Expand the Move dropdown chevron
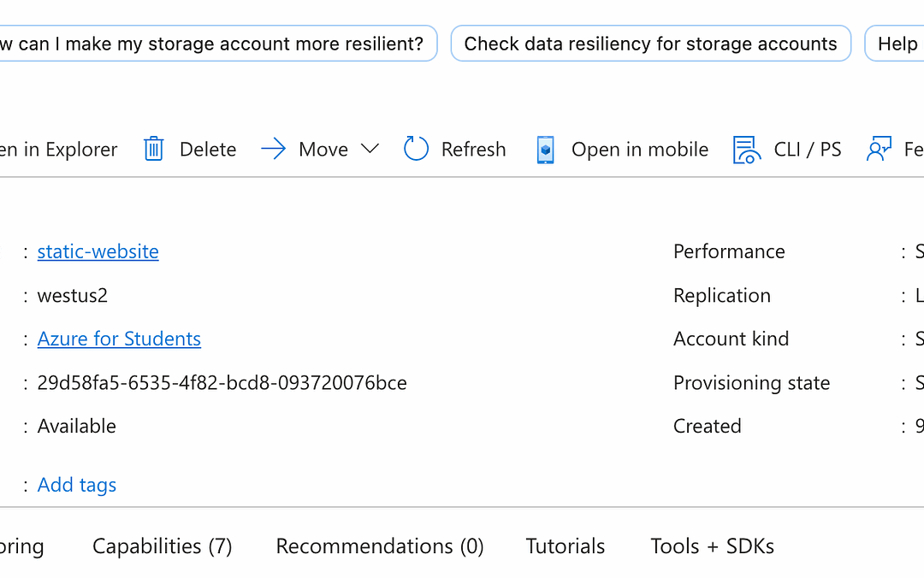This screenshot has width=924, height=578. pyautogui.click(x=370, y=150)
